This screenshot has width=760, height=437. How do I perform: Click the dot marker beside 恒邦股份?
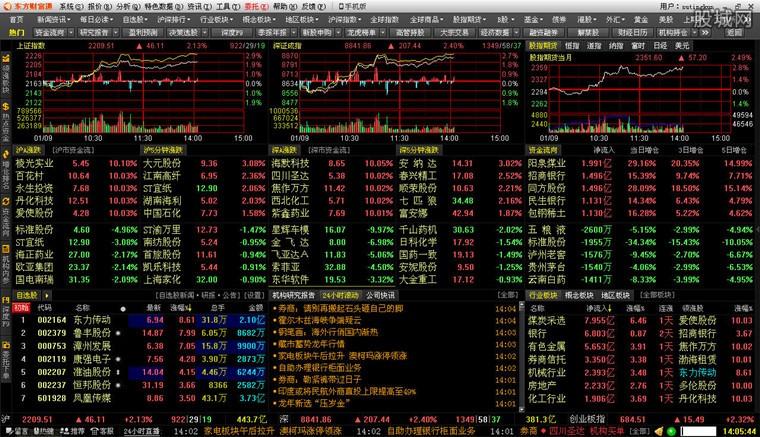point(118,385)
